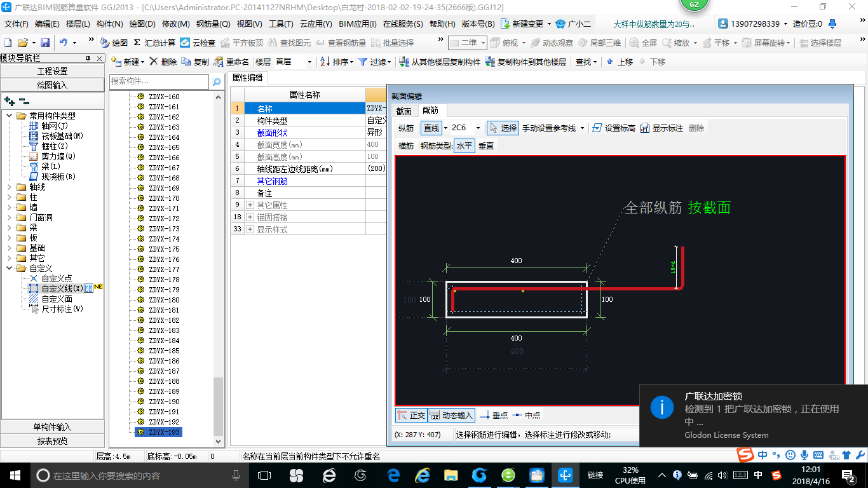Click the collapse-all minus icon in navigator

[x=24, y=101]
